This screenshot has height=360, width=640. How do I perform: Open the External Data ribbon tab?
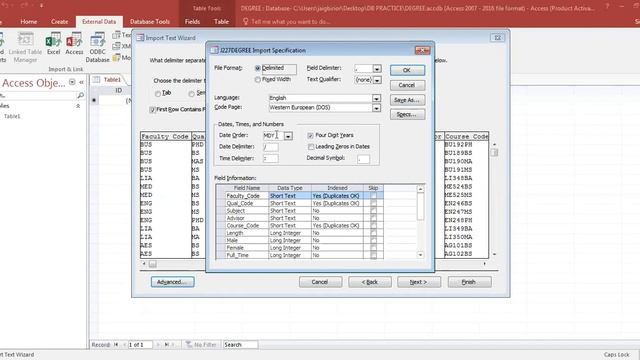click(x=99, y=22)
